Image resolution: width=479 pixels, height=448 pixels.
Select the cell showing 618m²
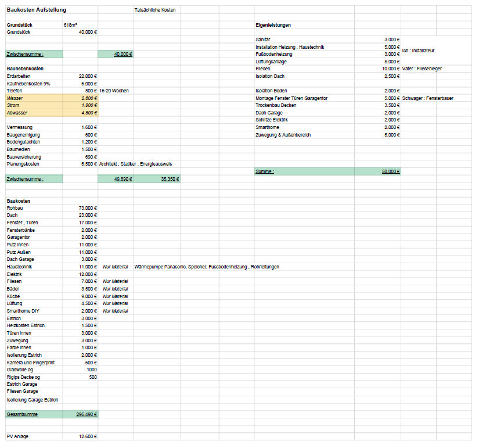[x=70, y=25]
